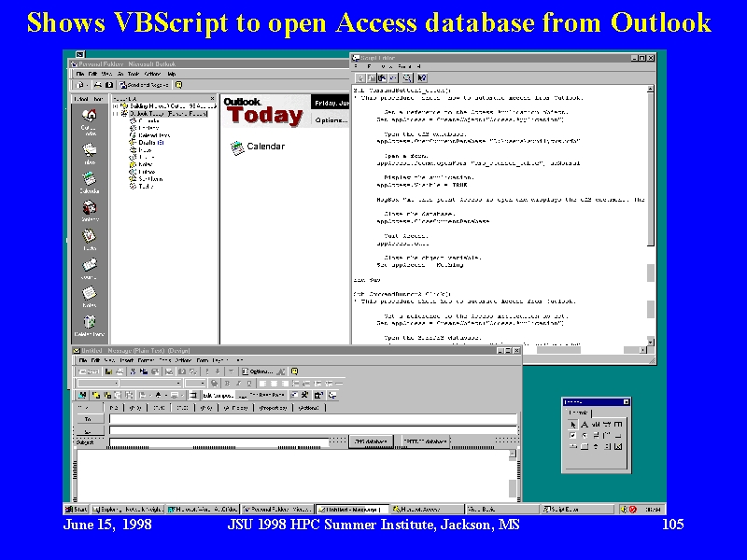
Task: Open the font name dropdown in message window
Action: tap(178, 384)
